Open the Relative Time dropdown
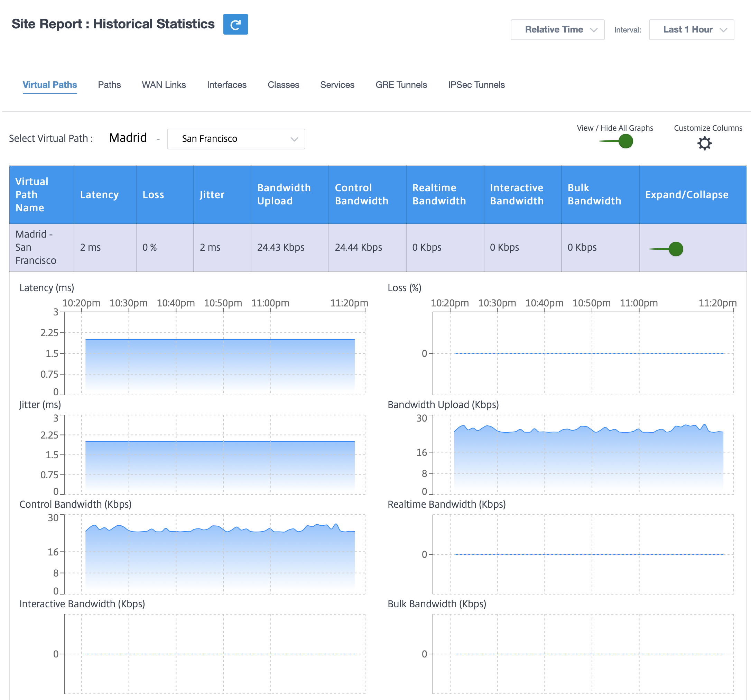The image size is (751, 700). (557, 29)
